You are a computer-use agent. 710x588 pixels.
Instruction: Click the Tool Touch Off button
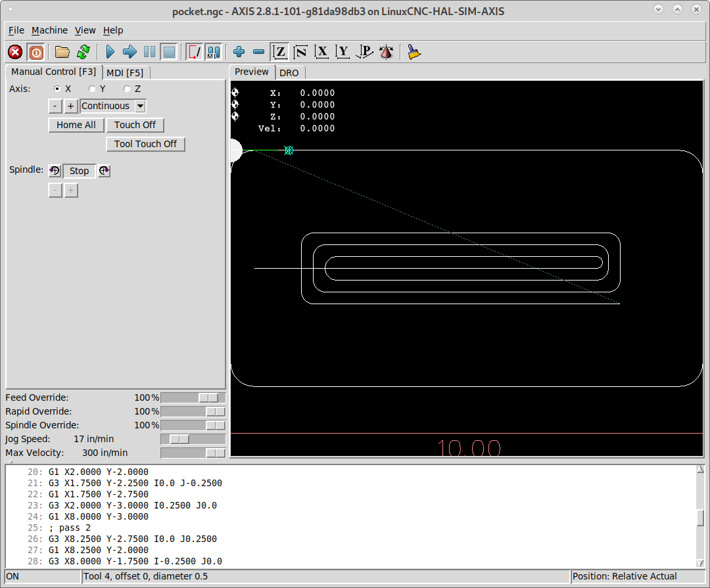[145, 144]
